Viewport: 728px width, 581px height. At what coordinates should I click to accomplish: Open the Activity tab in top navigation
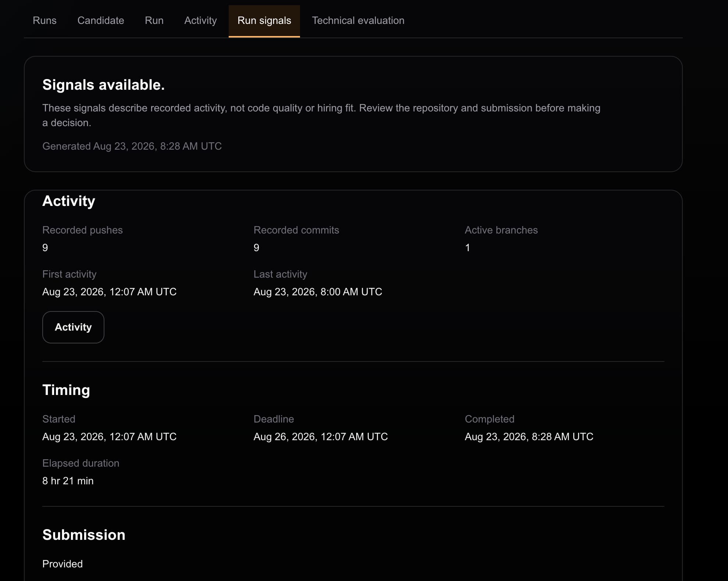click(x=200, y=21)
